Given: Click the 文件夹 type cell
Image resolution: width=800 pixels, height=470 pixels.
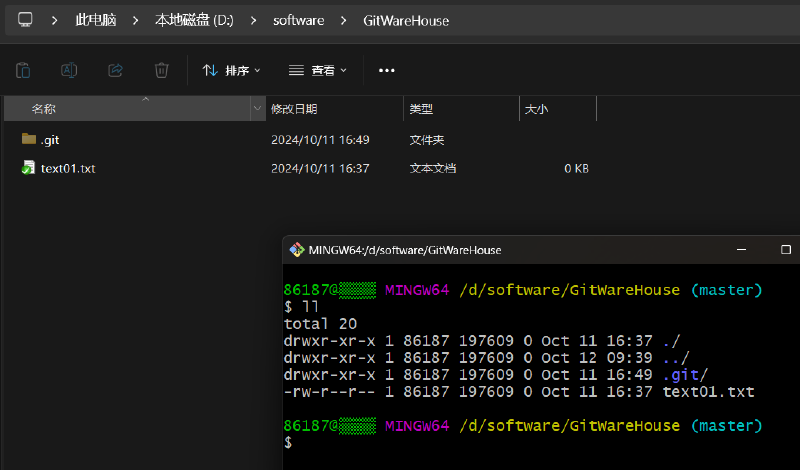Looking at the screenshot, I should pos(427,140).
